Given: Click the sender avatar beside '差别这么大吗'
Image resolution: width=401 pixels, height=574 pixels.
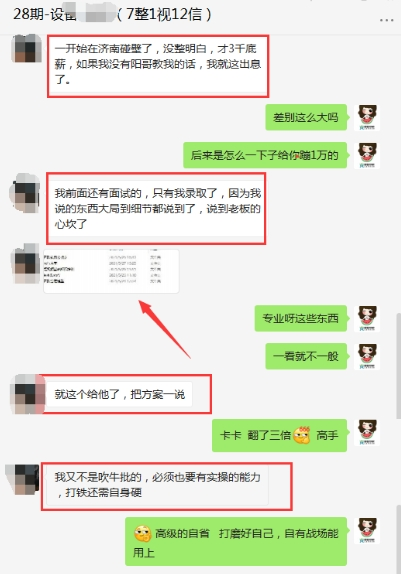Looking at the screenshot, I should tap(367, 118).
